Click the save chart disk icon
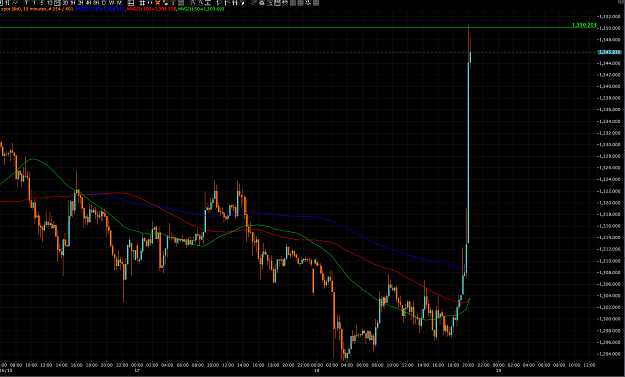625x377 pixels. point(277,3)
